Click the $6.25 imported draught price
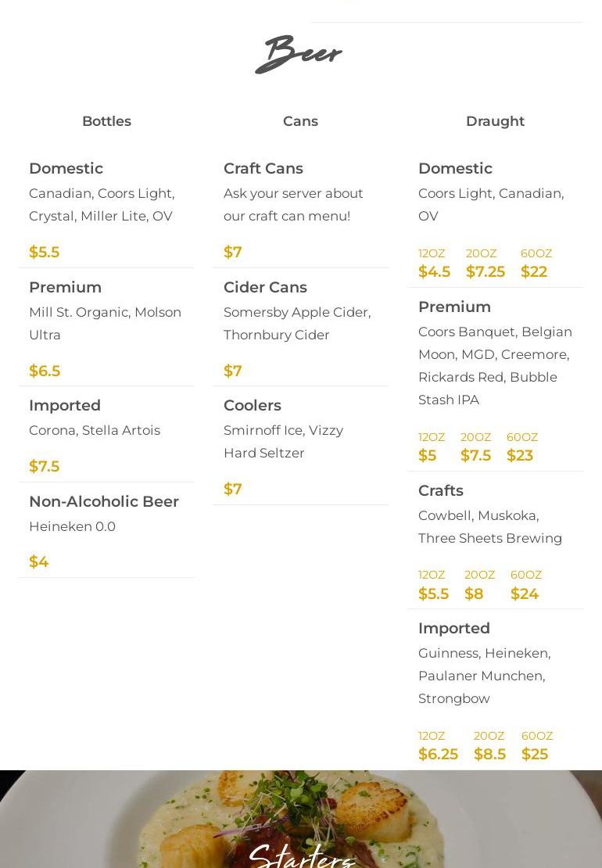Image resolution: width=602 pixels, height=868 pixels. (438, 754)
